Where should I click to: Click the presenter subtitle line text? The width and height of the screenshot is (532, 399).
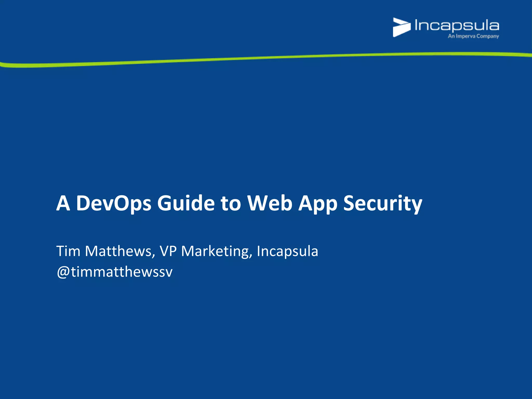187,251
